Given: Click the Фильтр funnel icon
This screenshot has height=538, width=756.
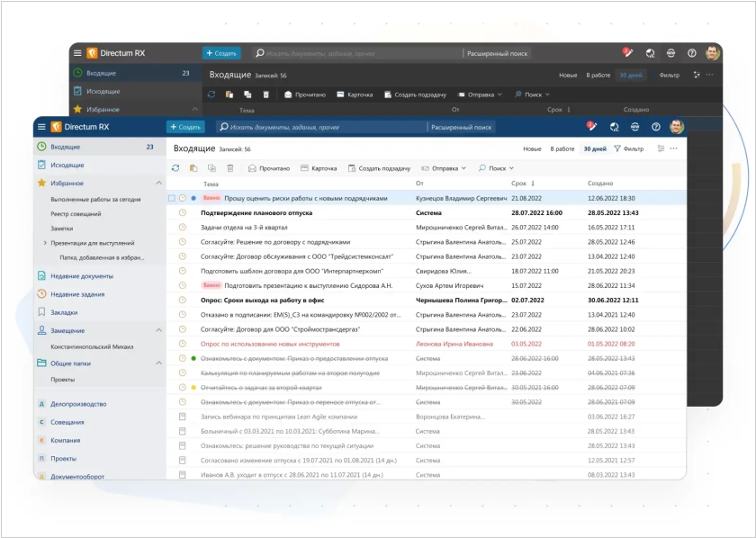Looking at the screenshot, I should 617,148.
